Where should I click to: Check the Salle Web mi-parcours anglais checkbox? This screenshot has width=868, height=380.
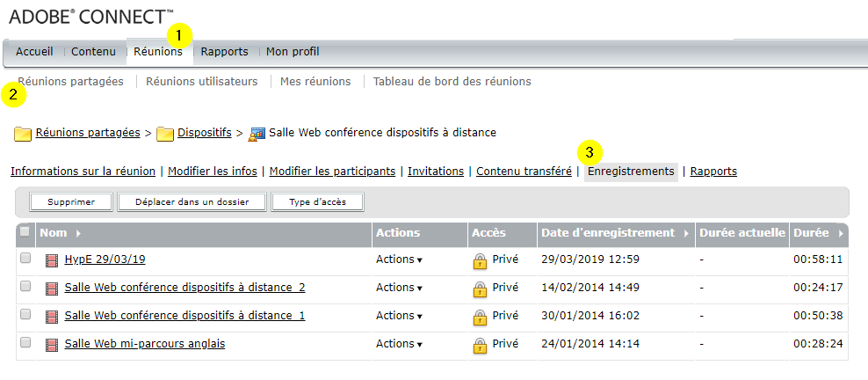click(x=25, y=343)
